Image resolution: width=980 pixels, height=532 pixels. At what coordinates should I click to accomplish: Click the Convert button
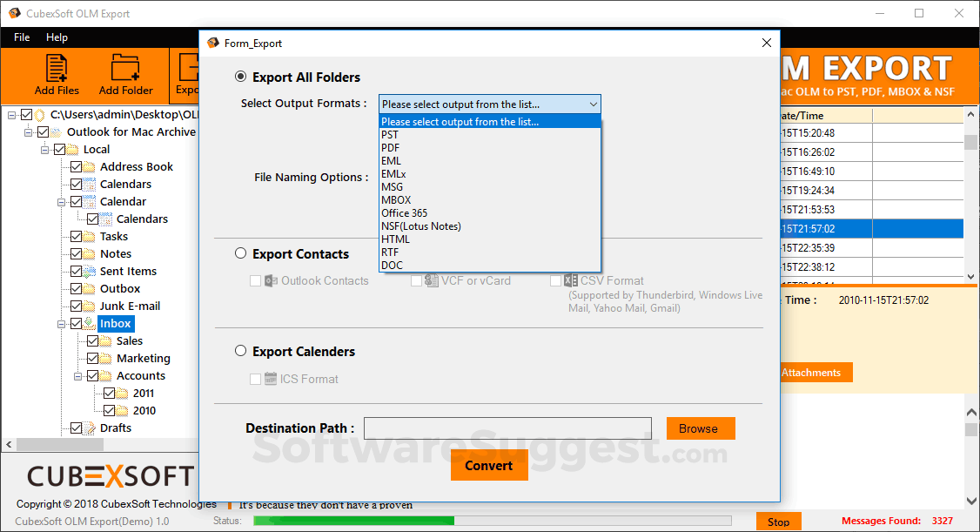(489, 465)
